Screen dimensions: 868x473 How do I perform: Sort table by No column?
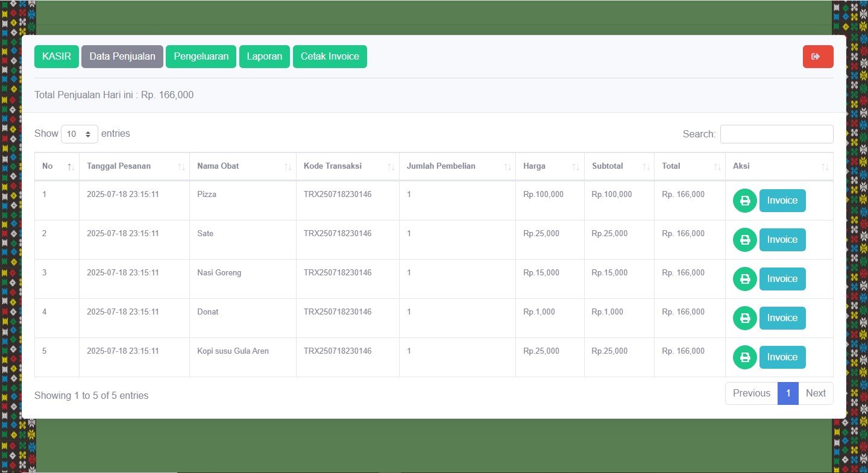click(x=57, y=166)
